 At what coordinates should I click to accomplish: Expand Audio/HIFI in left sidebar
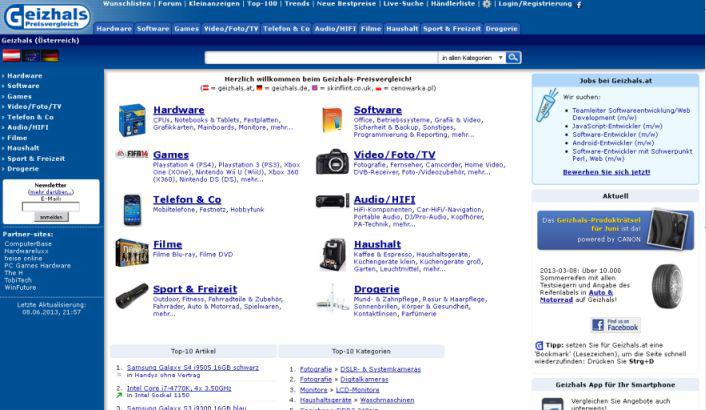27,127
